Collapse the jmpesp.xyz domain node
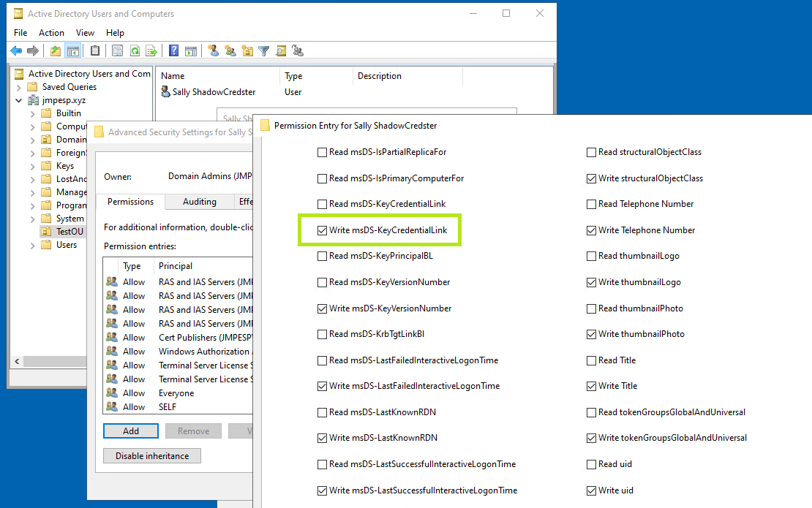Viewport: 812px width, 508px height. [x=19, y=100]
